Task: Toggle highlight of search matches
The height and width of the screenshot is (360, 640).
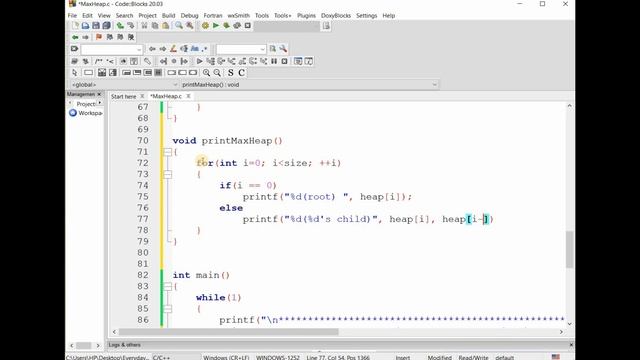Action: pyautogui.click(x=173, y=49)
